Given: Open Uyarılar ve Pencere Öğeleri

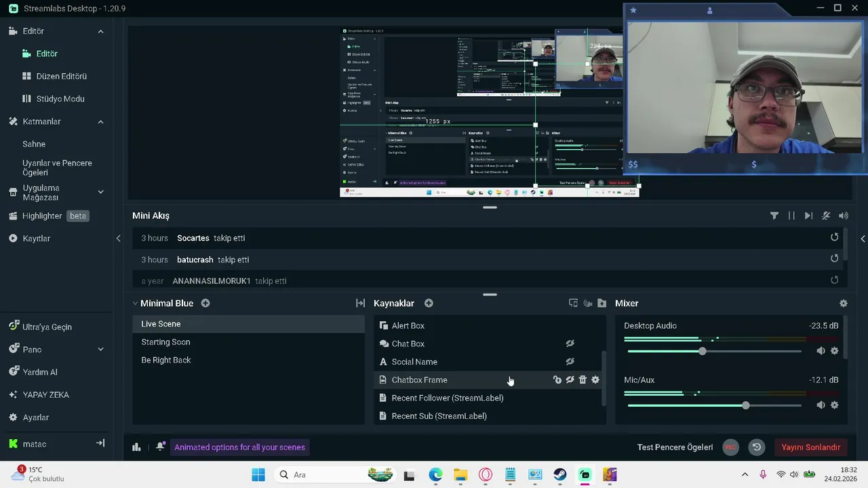Looking at the screenshot, I should [57, 167].
